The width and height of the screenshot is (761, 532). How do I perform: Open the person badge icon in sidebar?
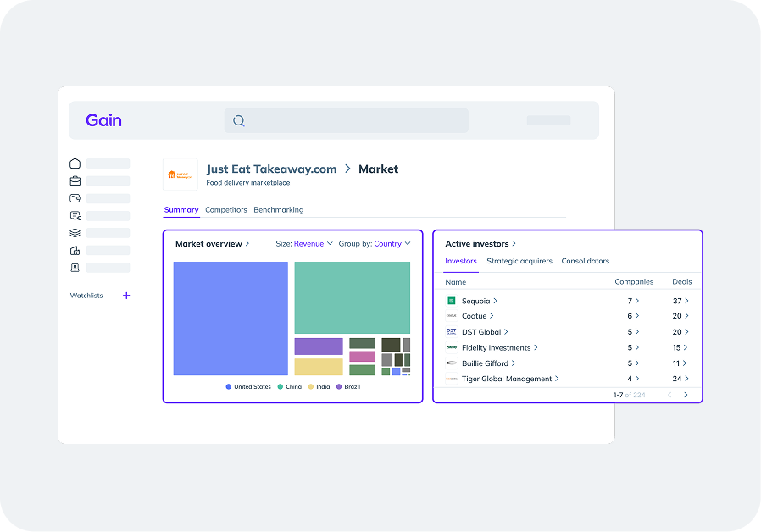[x=75, y=268]
